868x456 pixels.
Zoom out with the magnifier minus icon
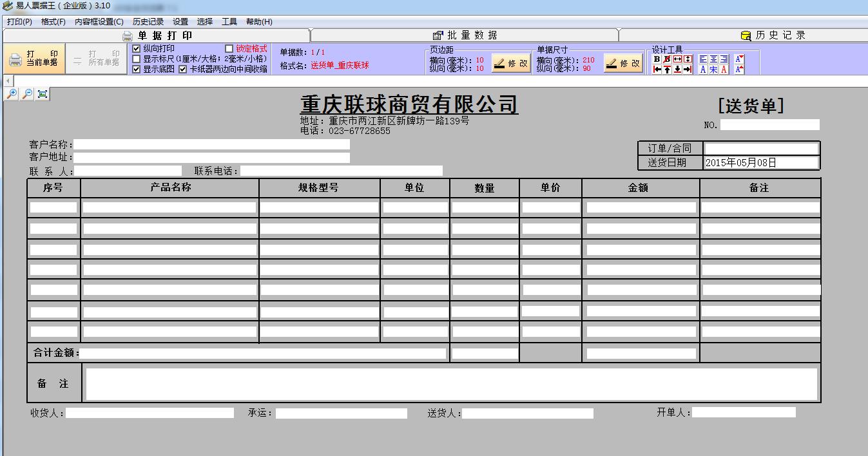tap(27, 94)
